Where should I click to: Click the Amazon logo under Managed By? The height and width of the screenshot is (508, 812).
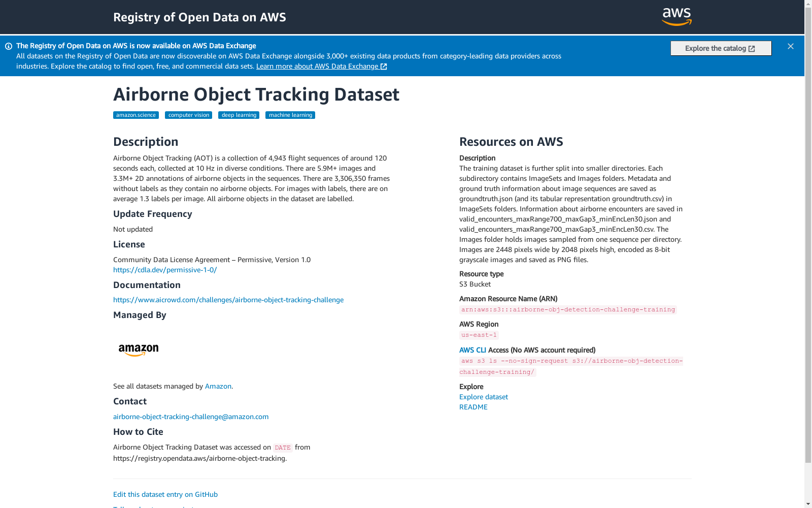tap(139, 350)
